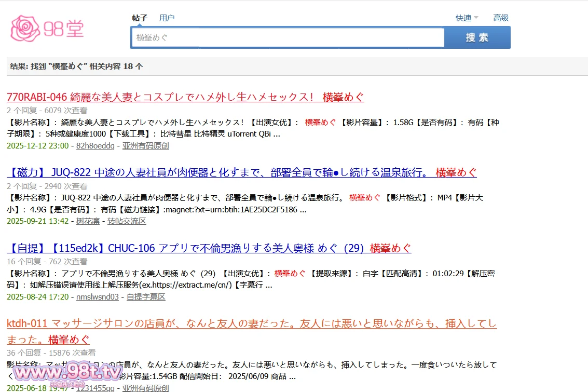Go to the 自提字幕区 forum section

coord(146,297)
